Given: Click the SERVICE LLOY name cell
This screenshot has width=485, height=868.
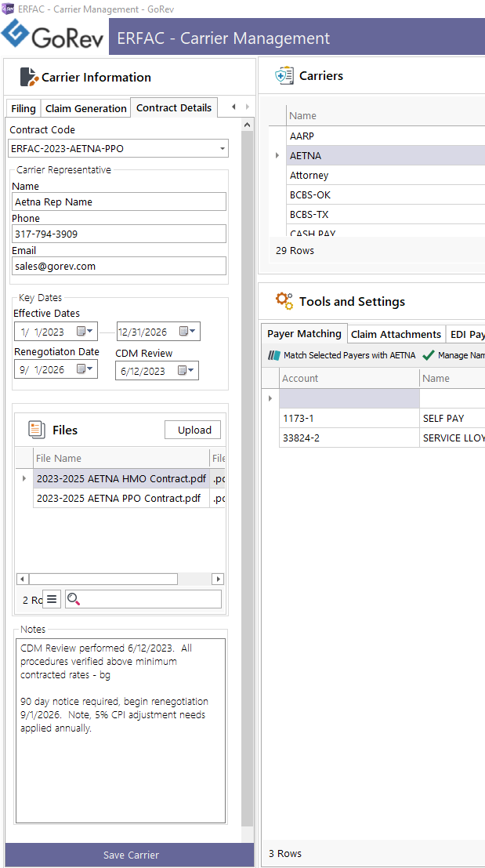Looking at the screenshot, I should tap(452, 438).
